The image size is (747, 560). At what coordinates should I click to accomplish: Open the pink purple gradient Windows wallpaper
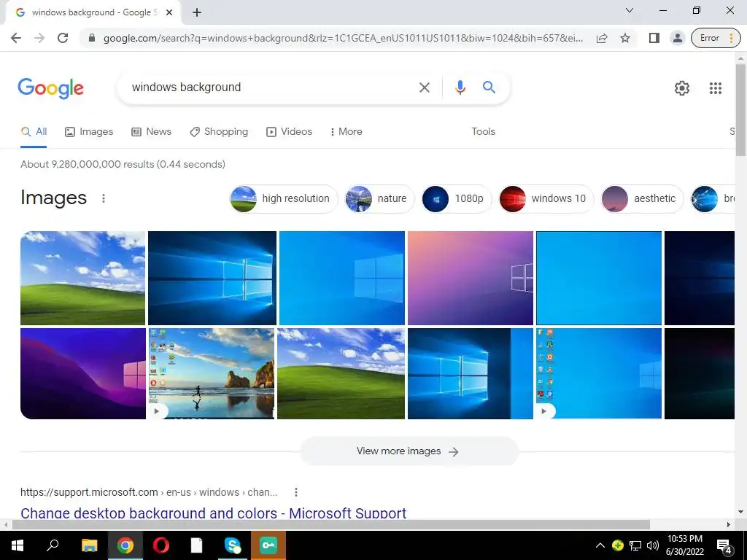coord(471,278)
